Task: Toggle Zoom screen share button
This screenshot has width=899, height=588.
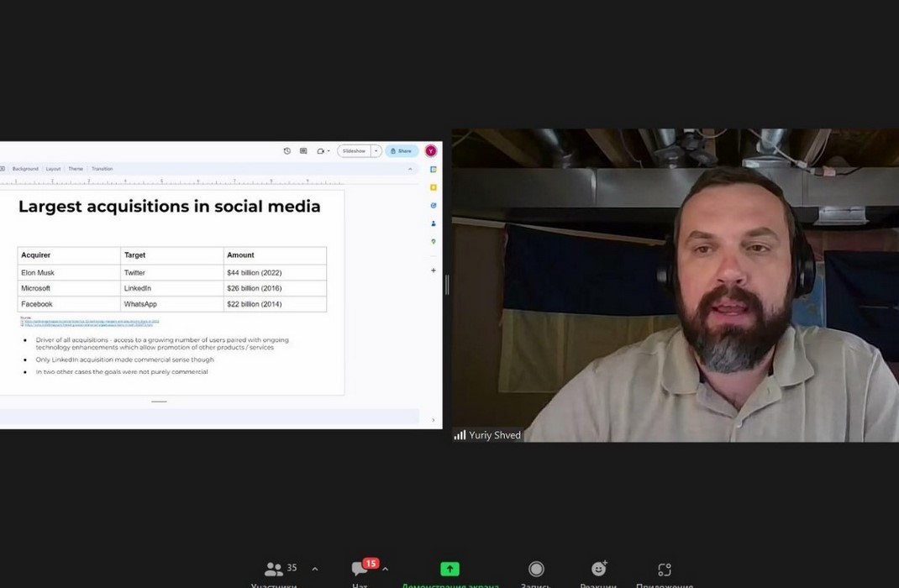Action: 450,571
